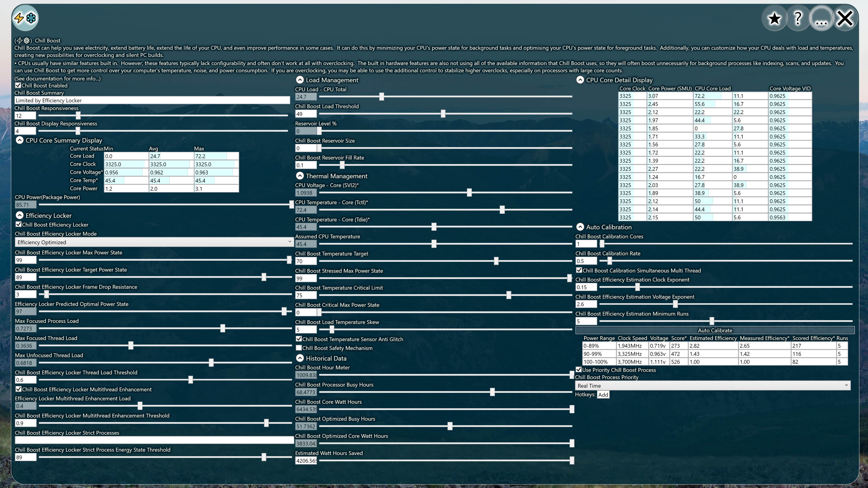The image size is (868, 488).
Task: Toggle Chill Boost Temperature Sensor Anti Glitch
Action: (299, 339)
